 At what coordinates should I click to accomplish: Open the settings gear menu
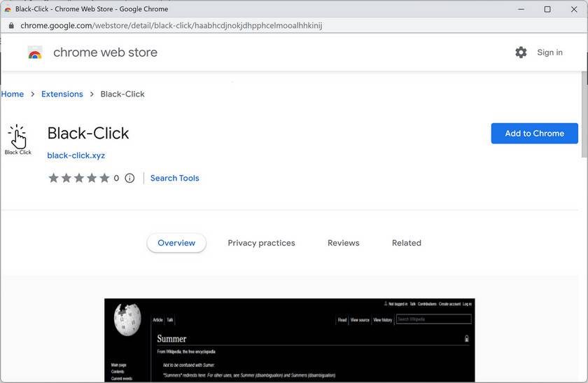[521, 53]
